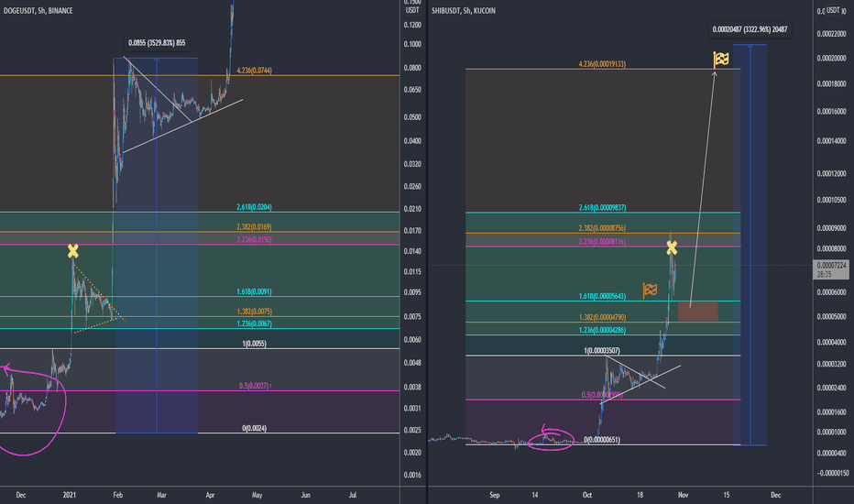Open the USDT currency label on the SHIB price axis

pyautogui.click(x=833, y=10)
